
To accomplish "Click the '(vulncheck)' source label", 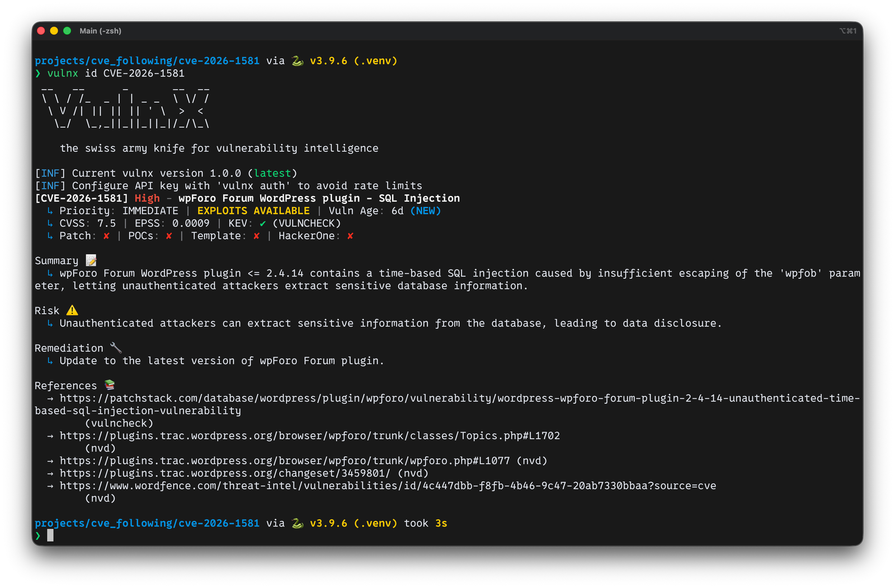I will (119, 423).
